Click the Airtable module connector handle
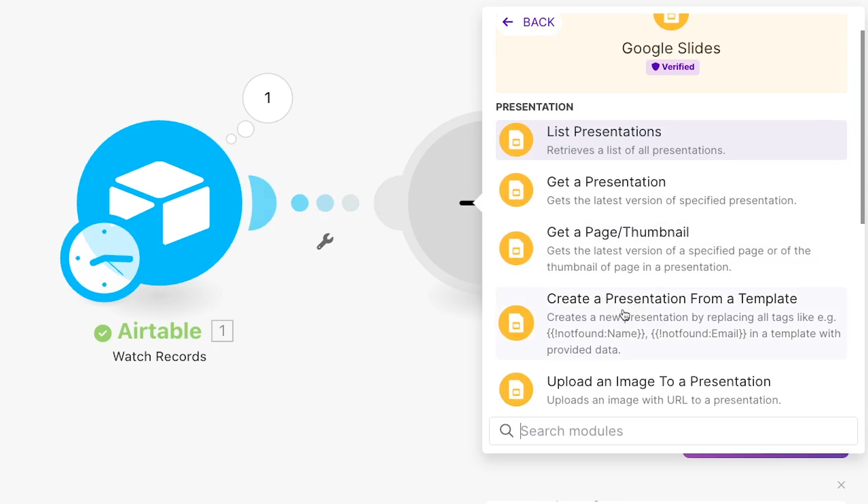The height and width of the screenshot is (504, 868). click(262, 203)
